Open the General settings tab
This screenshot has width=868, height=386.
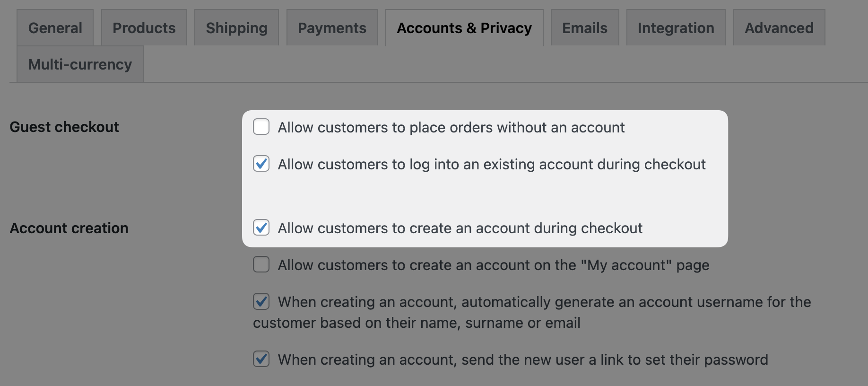(55, 28)
